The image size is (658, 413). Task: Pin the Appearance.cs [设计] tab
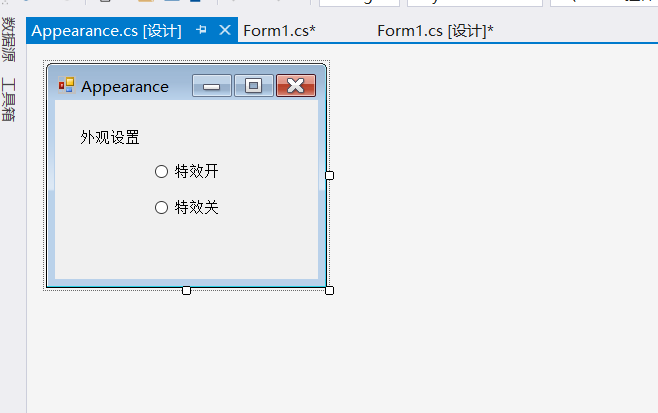click(201, 30)
